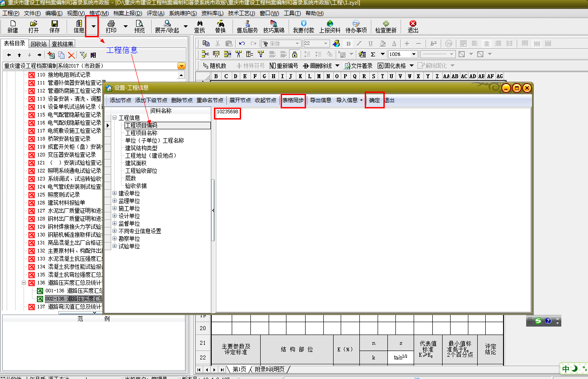
Task: Click the 上报资料 toolbar icon
Action: pos(330,27)
